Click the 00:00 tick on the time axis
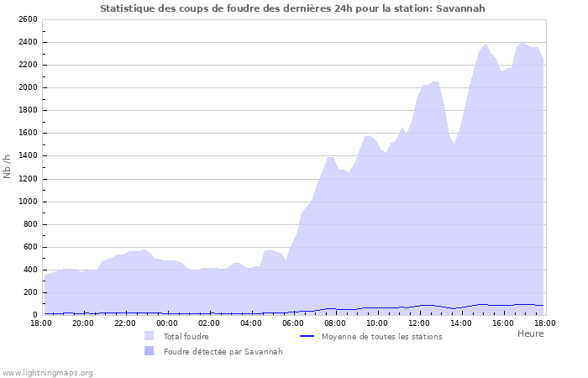The width and height of the screenshot is (588, 378). point(167,323)
